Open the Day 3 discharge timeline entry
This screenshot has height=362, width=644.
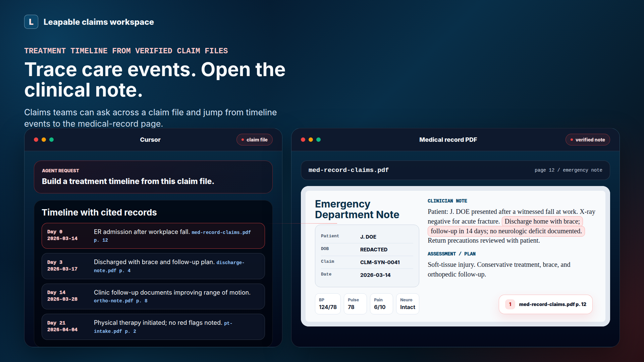click(x=153, y=266)
